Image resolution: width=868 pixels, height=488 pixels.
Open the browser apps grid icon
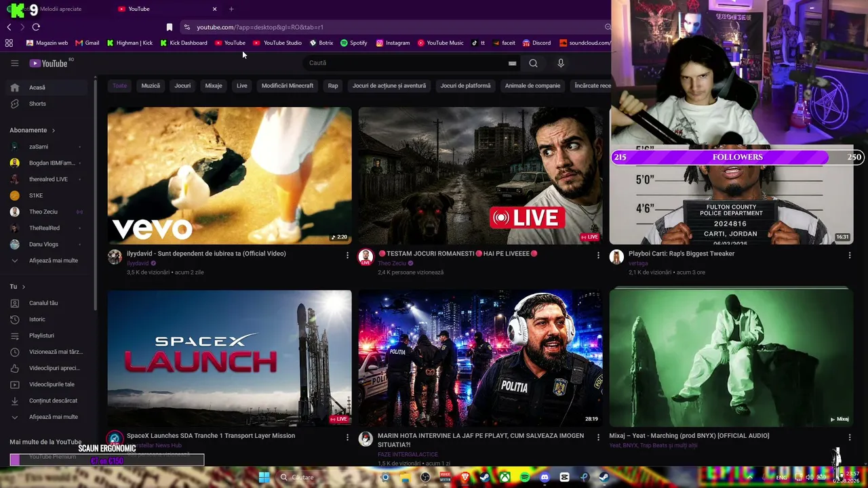pos(9,43)
